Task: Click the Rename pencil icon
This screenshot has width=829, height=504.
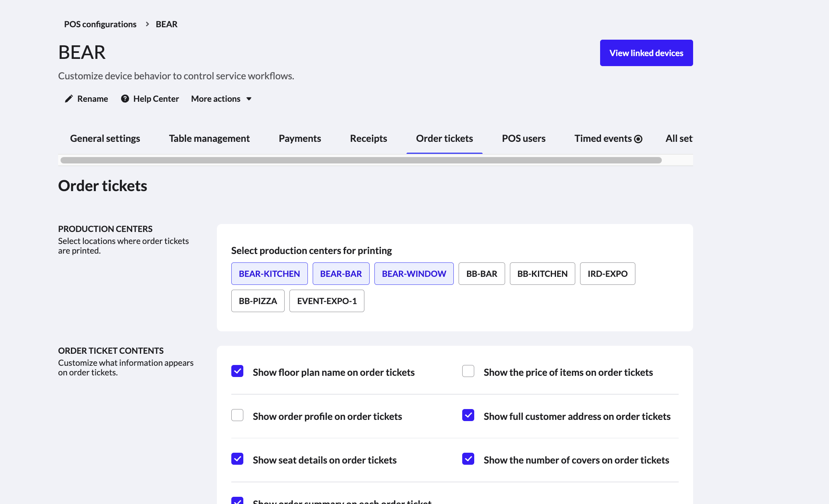Action: click(69, 99)
